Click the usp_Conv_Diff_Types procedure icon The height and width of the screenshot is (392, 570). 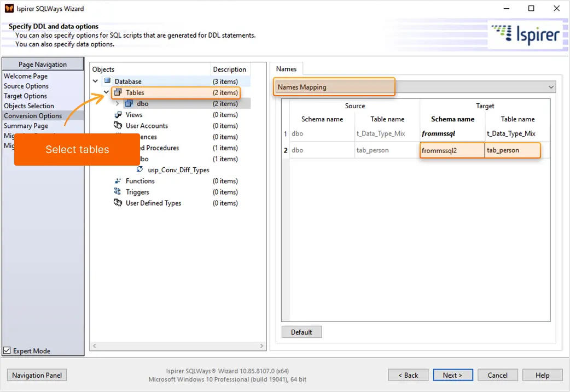139,169
